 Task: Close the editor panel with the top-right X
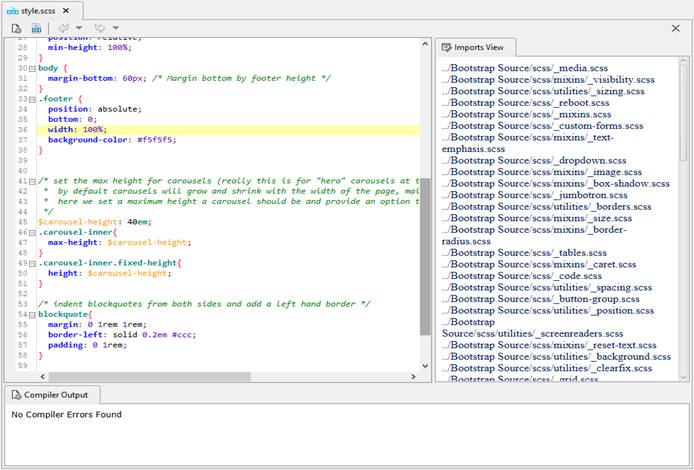tap(676, 28)
